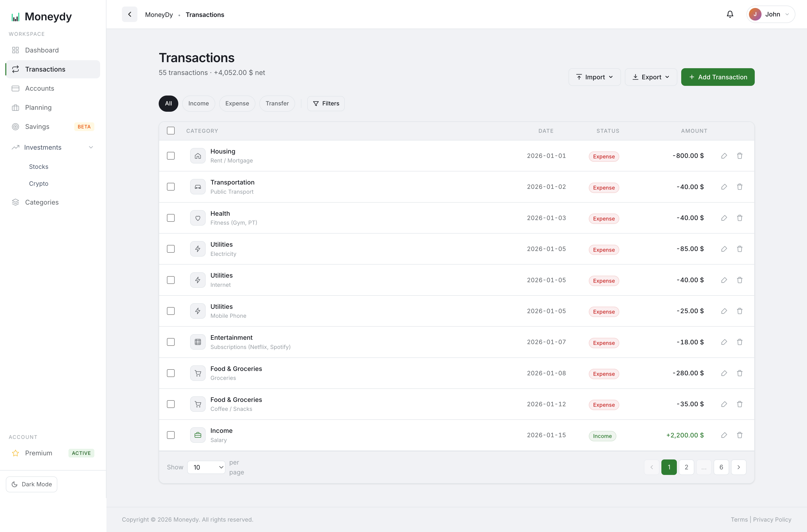Filter by Expense tab
Viewport: 807px width, 532px height.
pyautogui.click(x=237, y=103)
